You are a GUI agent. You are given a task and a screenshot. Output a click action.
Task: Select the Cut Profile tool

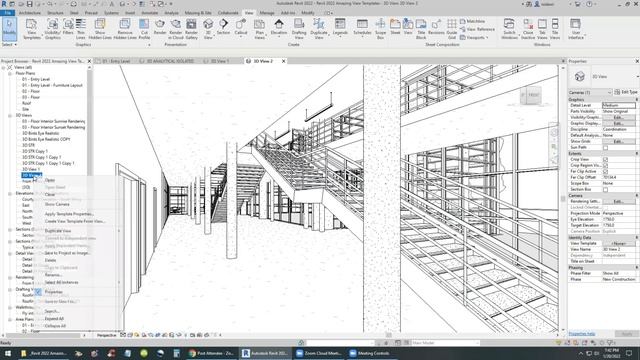(144, 29)
